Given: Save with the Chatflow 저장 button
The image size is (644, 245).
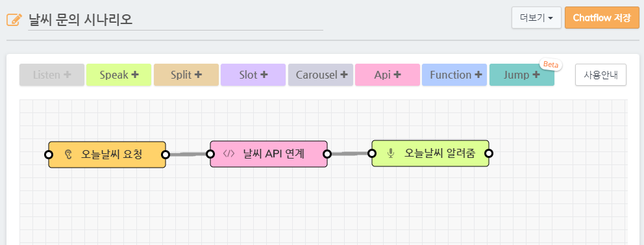Looking at the screenshot, I should click(602, 18).
